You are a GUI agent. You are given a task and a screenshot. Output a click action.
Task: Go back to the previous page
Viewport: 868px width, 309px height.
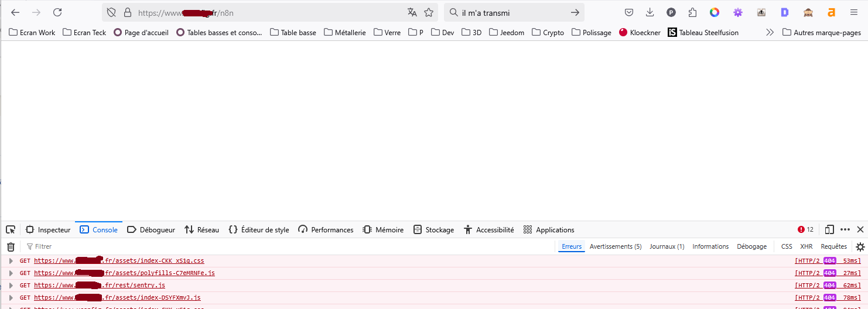[15, 12]
